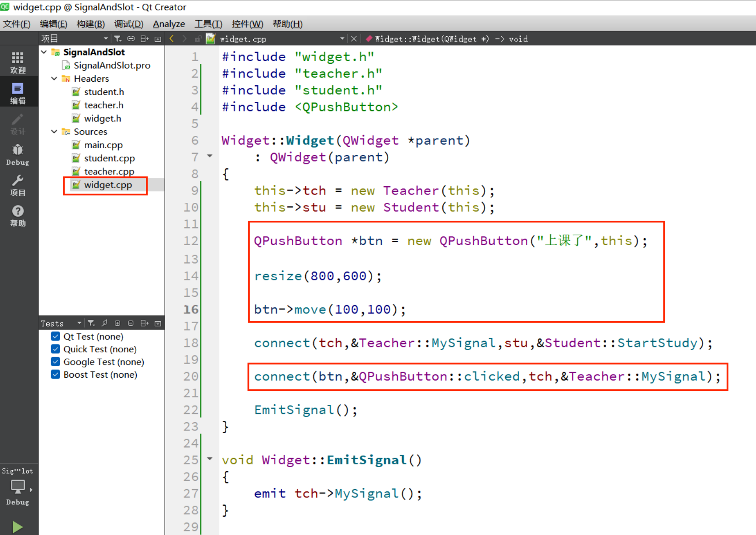756x535 pixels.
Task: Select SignalAndSlot.pro in project tree
Action: (x=112, y=65)
